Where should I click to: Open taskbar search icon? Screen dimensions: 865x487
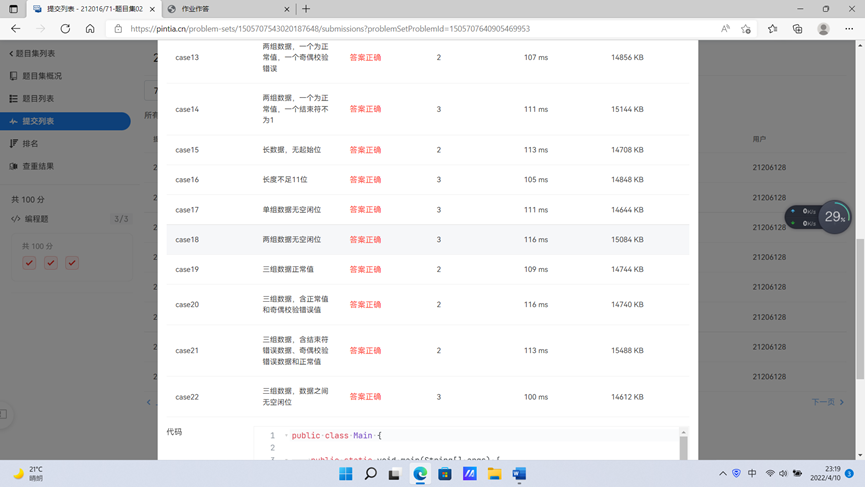click(371, 474)
